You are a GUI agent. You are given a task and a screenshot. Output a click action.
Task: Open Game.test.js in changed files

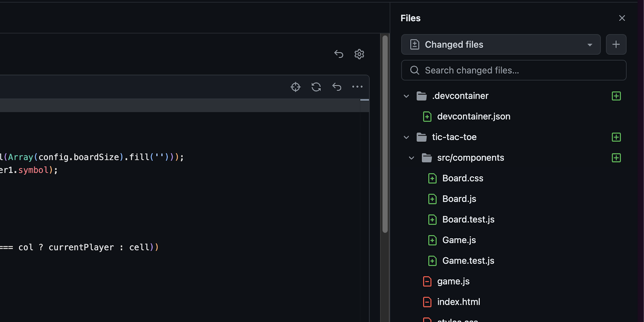pos(468,260)
